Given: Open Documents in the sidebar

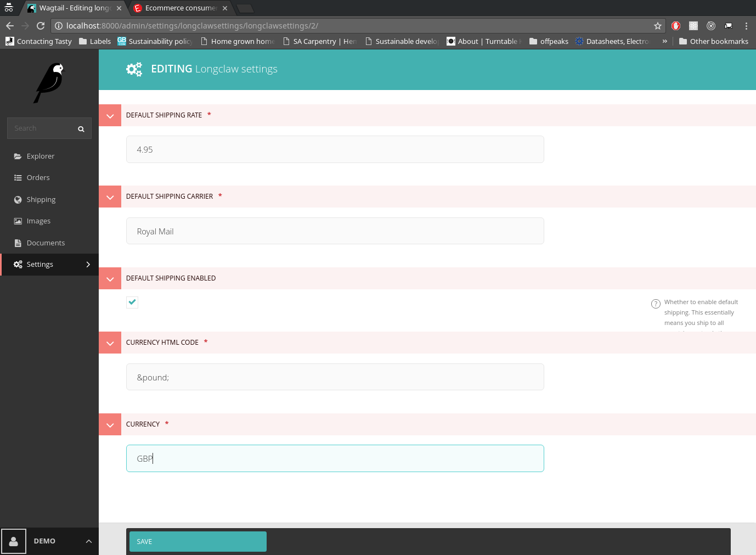Looking at the screenshot, I should pos(49,243).
